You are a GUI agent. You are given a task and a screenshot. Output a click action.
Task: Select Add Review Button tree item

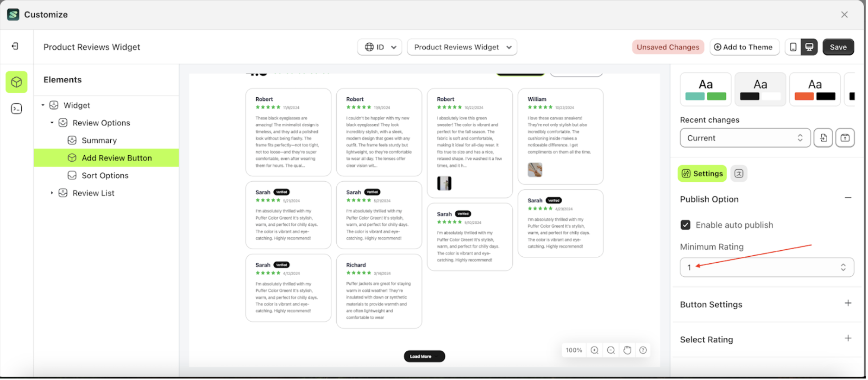107,158
